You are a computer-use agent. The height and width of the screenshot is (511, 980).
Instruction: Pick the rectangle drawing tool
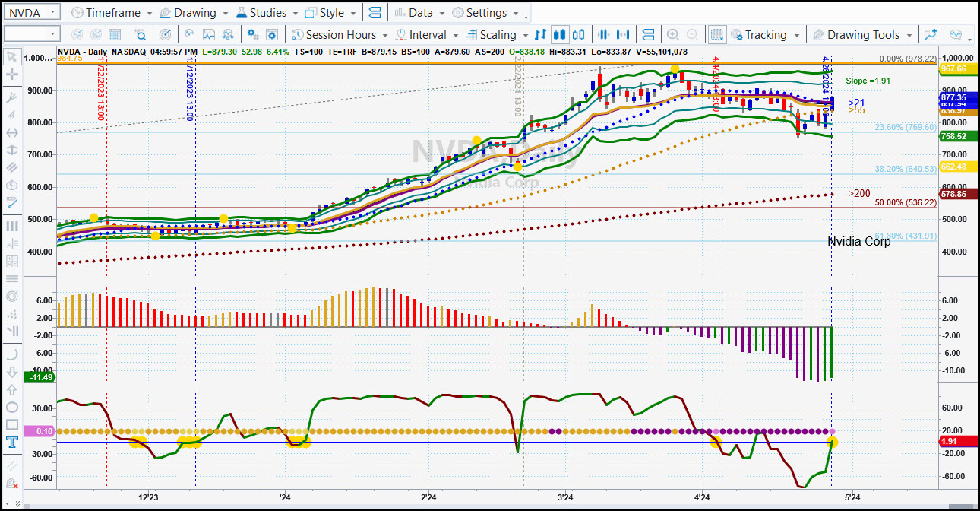[11, 425]
